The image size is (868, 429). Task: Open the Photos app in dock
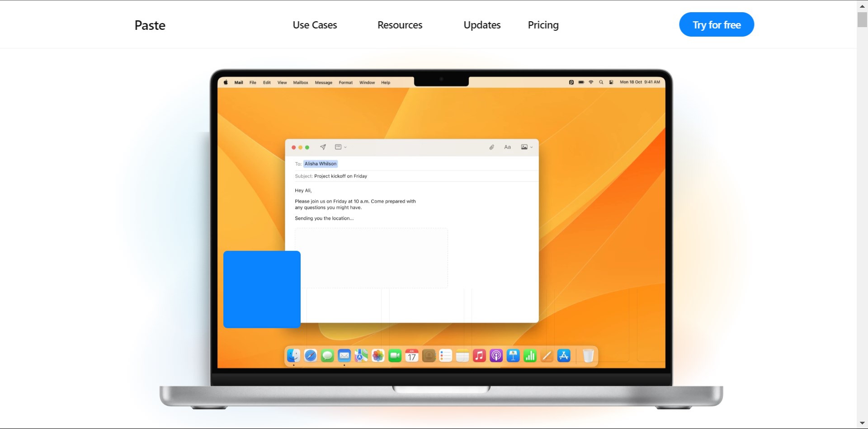378,356
